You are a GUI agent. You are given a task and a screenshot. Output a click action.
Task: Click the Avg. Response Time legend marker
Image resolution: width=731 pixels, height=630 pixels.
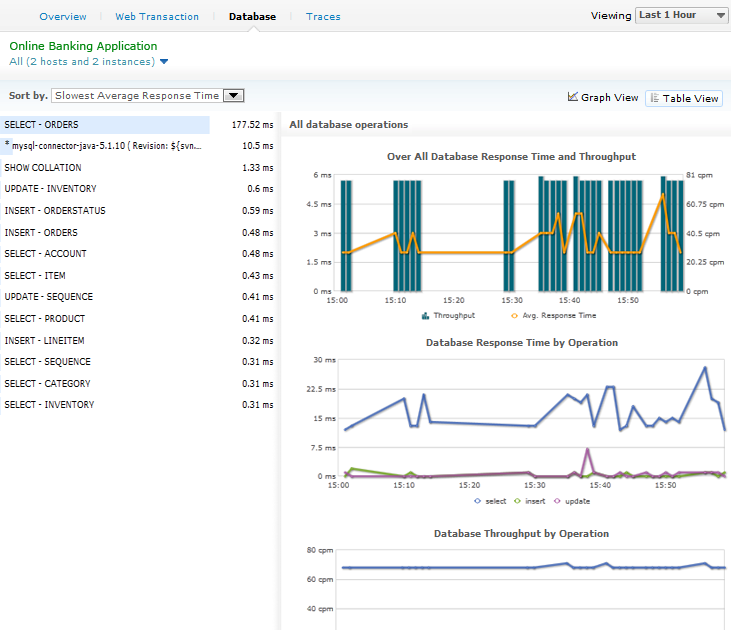click(514, 315)
